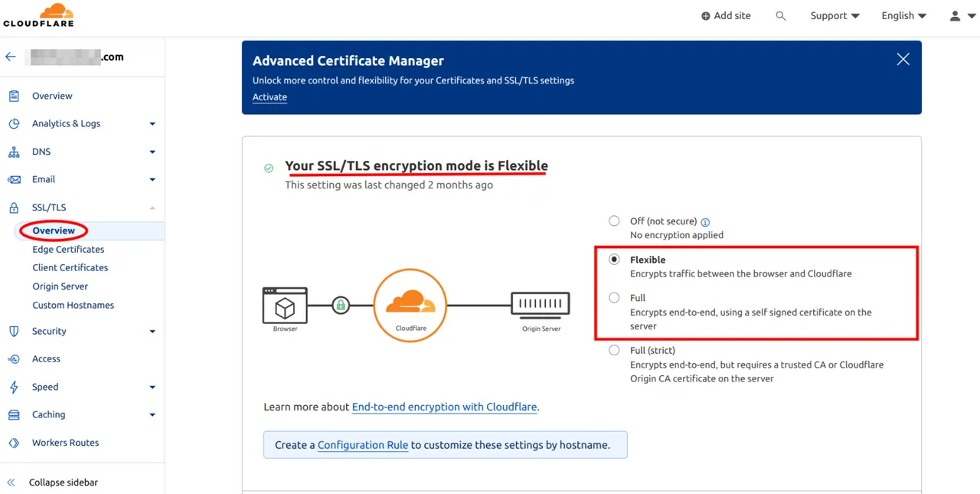Click 'This setting was last changed 2 months ago'
980x494 pixels.
click(389, 185)
